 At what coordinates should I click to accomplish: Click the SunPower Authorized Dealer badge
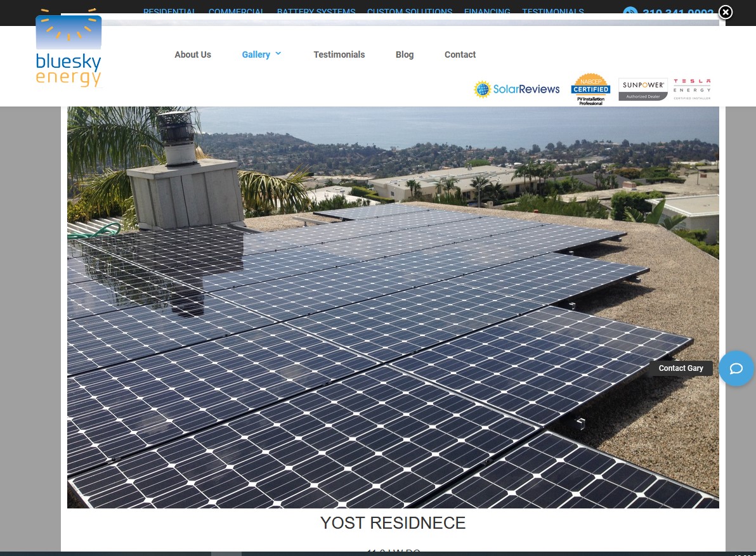642,89
